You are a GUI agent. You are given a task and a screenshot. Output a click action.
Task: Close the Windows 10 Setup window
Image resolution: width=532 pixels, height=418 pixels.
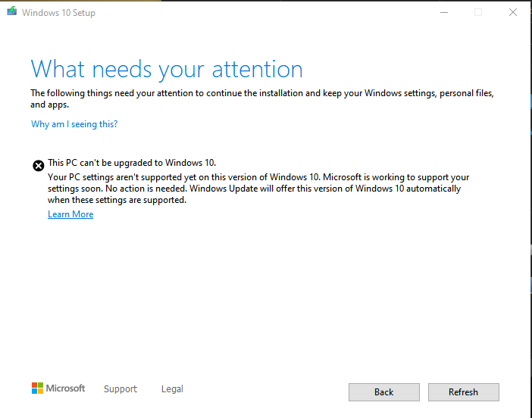(x=513, y=13)
